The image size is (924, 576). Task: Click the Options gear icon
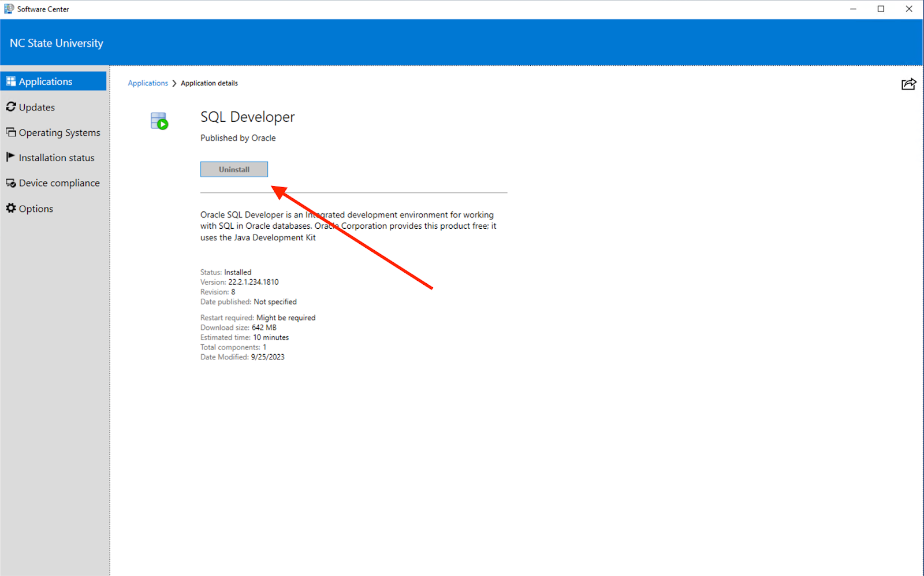click(x=11, y=208)
